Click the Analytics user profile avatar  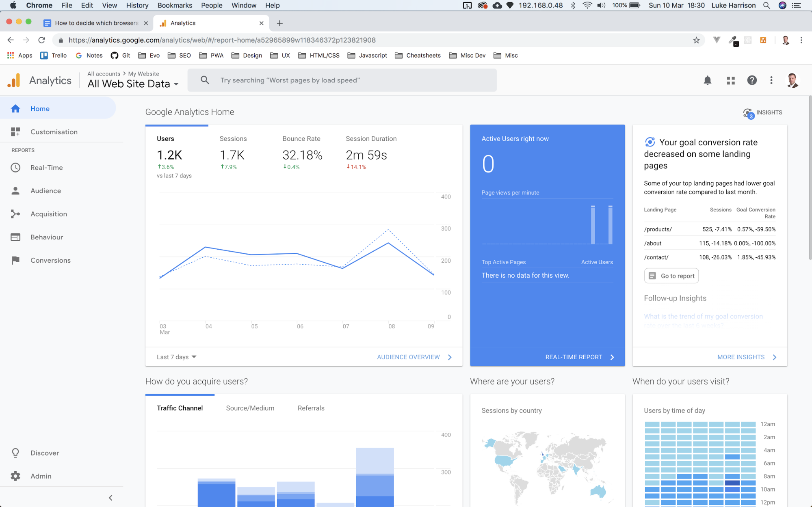pyautogui.click(x=792, y=80)
